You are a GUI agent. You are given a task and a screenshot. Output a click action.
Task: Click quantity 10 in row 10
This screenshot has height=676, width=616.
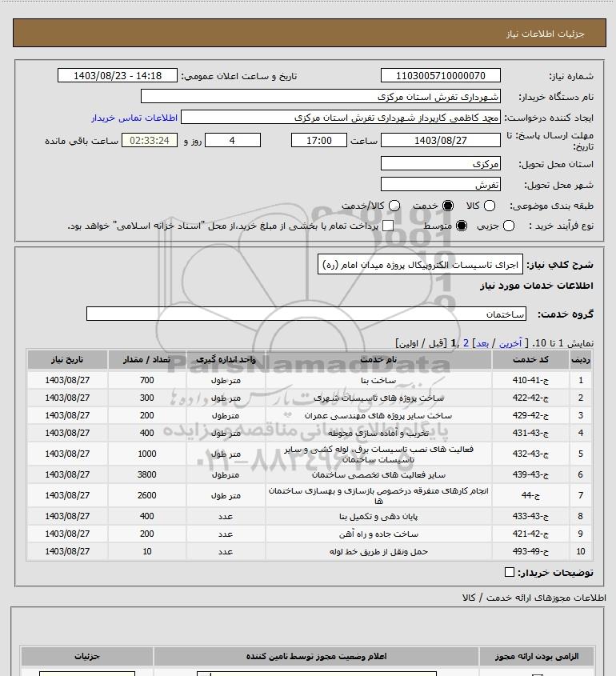[x=147, y=551]
